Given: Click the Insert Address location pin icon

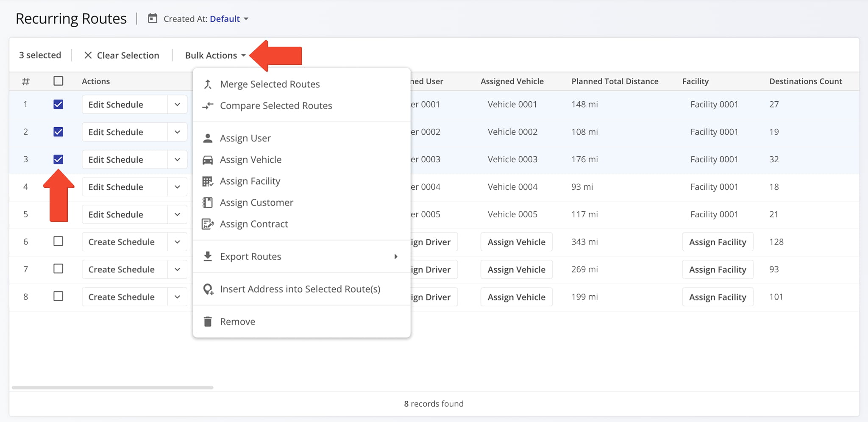Looking at the screenshot, I should (x=208, y=289).
